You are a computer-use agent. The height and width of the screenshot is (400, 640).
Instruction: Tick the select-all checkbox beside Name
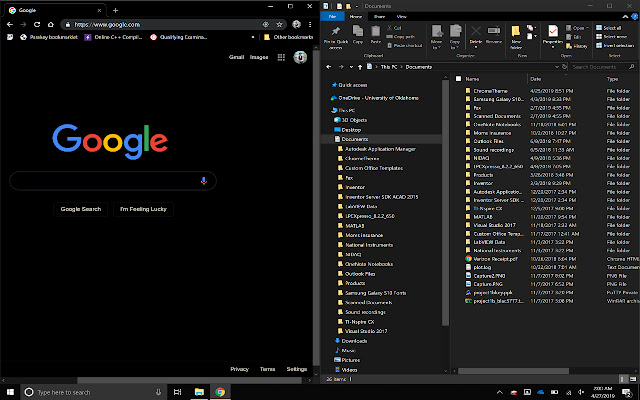pos(458,78)
